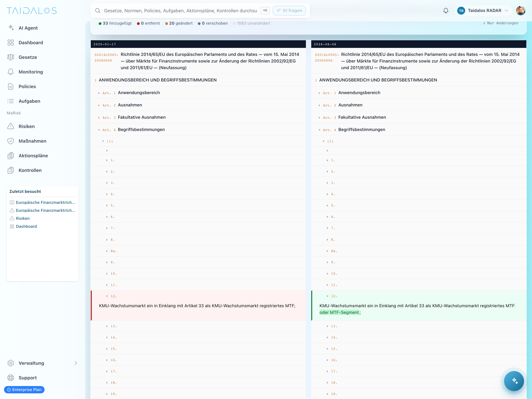
Task: Click the Dashboard grid icon in sidebar
Action: (11, 43)
